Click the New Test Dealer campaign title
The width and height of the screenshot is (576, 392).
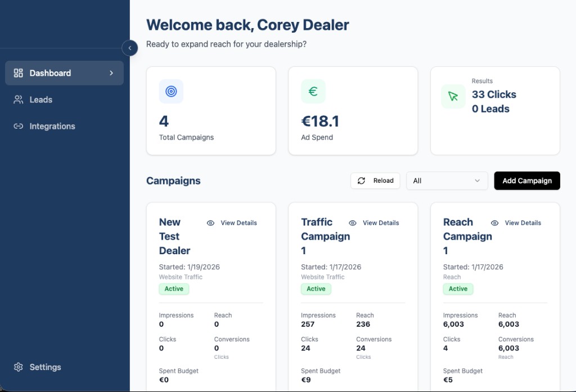tap(174, 236)
